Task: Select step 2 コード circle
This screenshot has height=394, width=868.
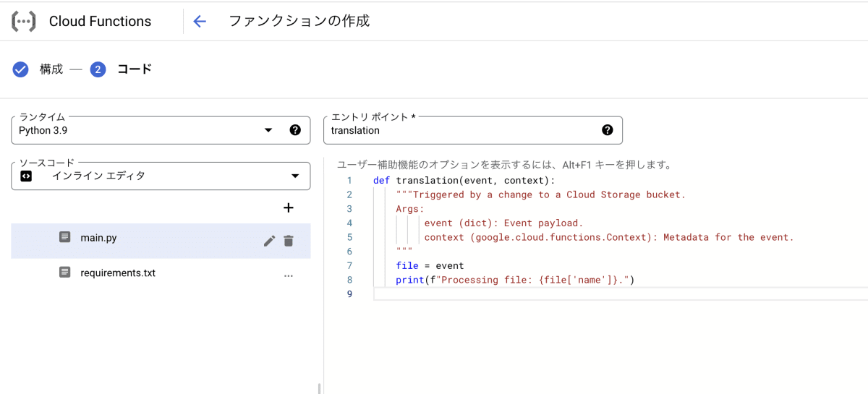Action: [98, 69]
